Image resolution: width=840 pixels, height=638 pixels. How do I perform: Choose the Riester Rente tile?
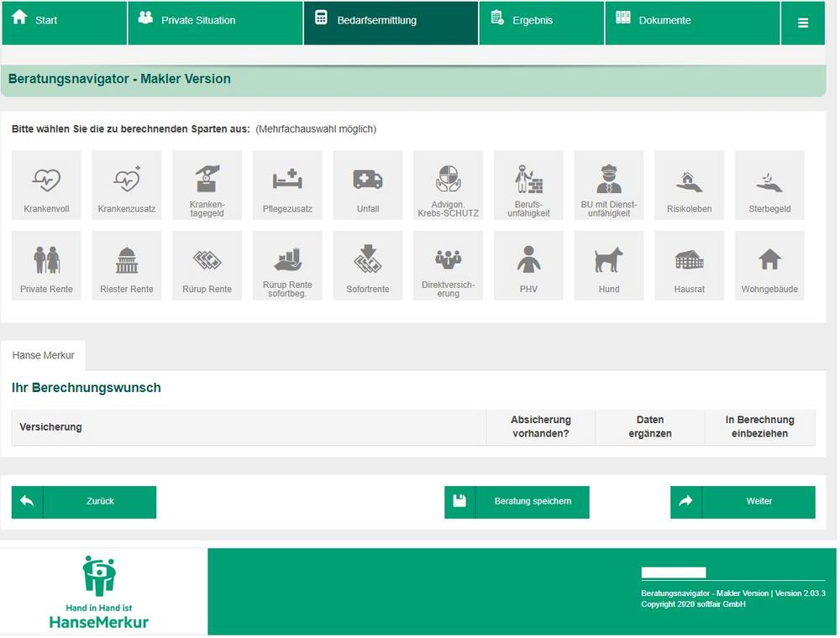127,265
